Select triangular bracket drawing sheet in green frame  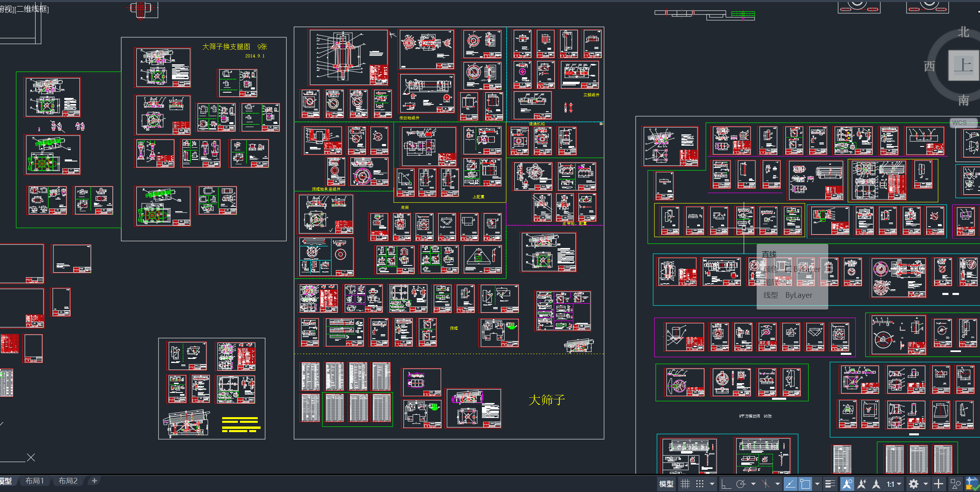click(482, 260)
